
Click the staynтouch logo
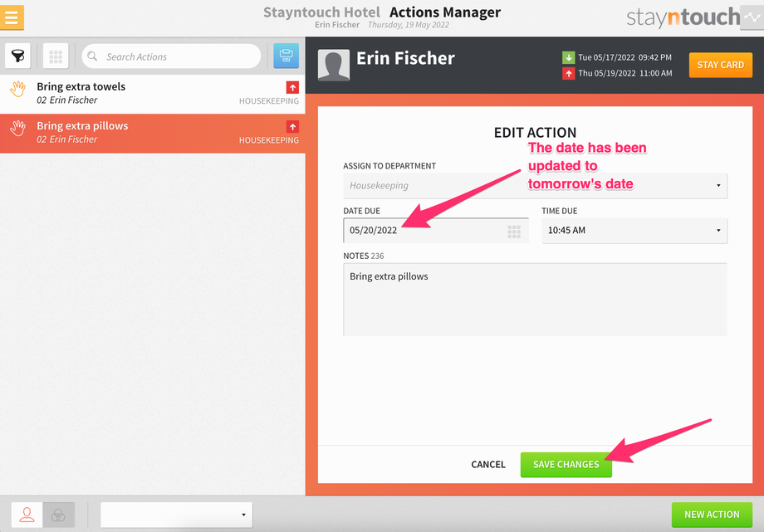(683, 17)
